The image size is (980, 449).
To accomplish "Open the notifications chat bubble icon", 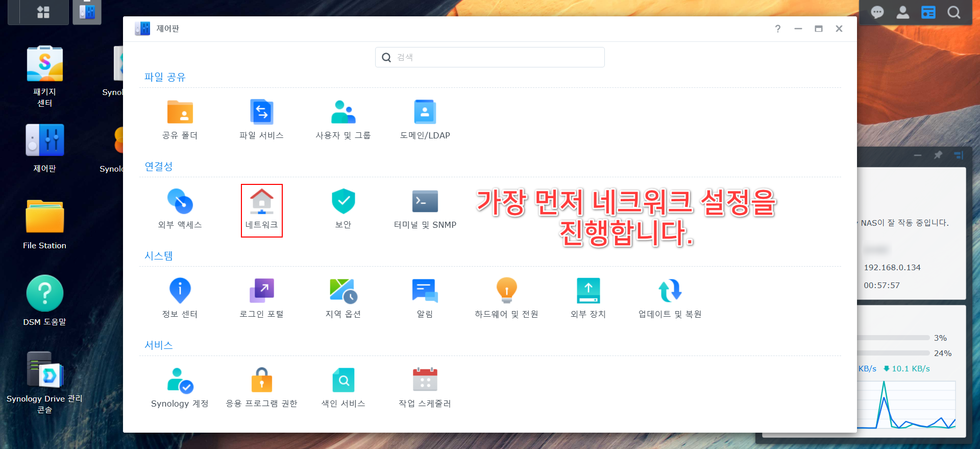I will 877,12.
